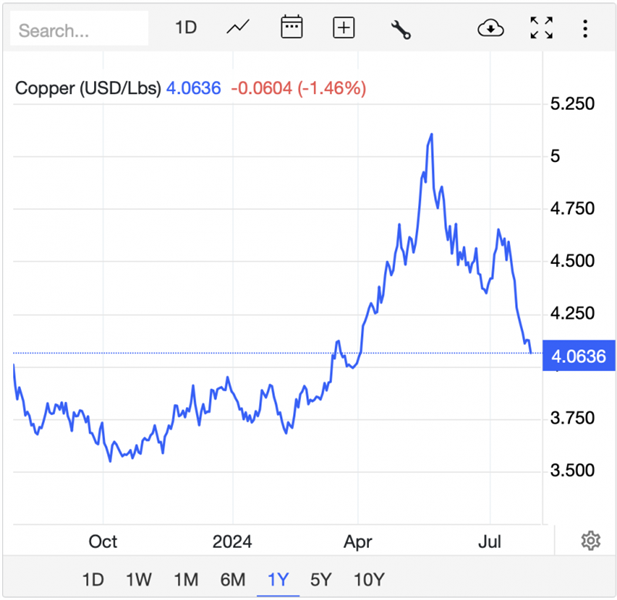
Task: Click the current price 4.0636 in header
Action: (x=194, y=88)
